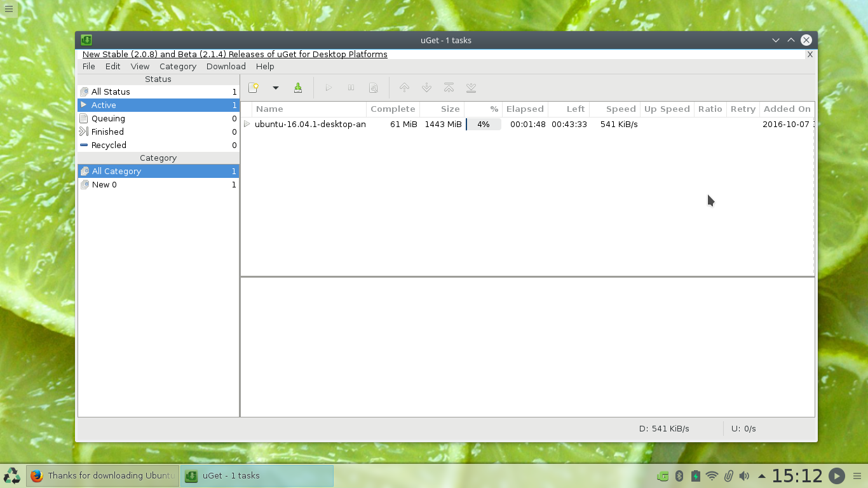Expand hidden tray icons arrow
Screen dimensions: 868x488
click(761, 476)
